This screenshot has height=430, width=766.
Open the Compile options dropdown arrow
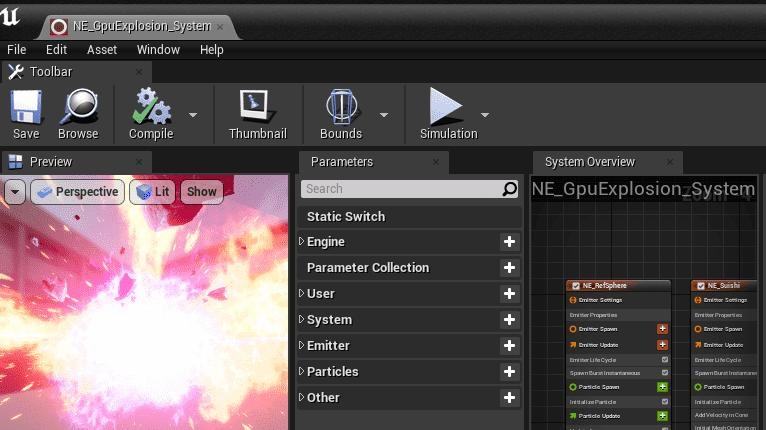coord(193,114)
